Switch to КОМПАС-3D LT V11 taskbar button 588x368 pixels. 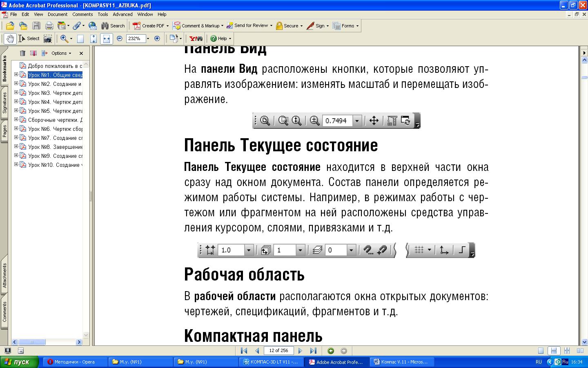click(271, 362)
